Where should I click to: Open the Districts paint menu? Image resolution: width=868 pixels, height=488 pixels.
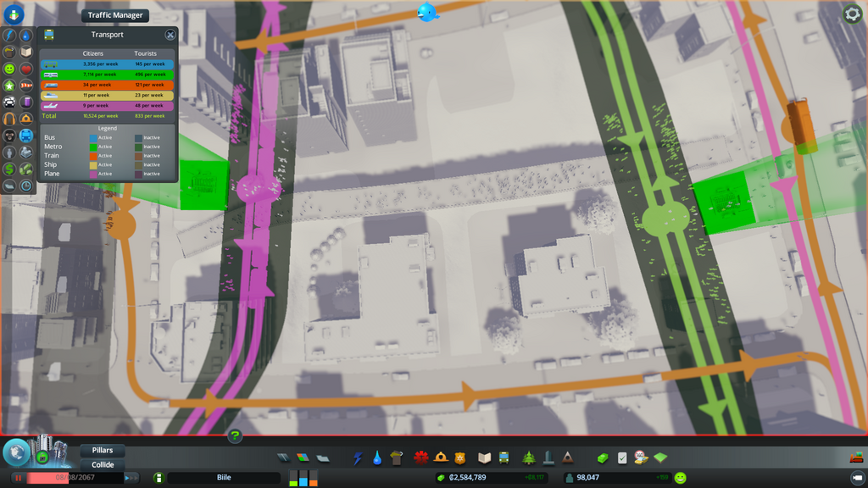pos(323,458)
